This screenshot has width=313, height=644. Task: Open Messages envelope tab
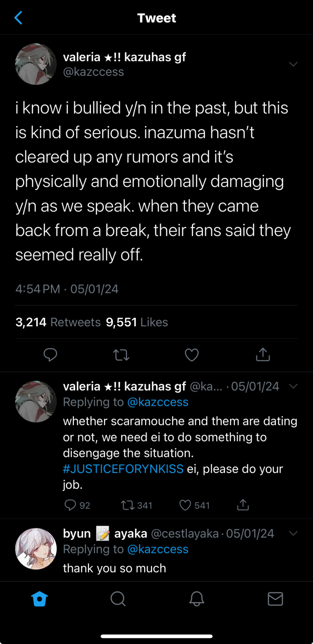tap(275, 599)
